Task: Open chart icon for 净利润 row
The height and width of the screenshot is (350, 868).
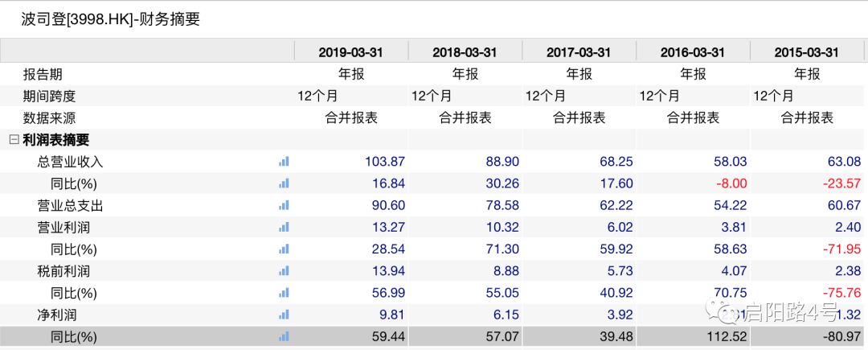Action: pyautogui.click(x=284, y=315)
